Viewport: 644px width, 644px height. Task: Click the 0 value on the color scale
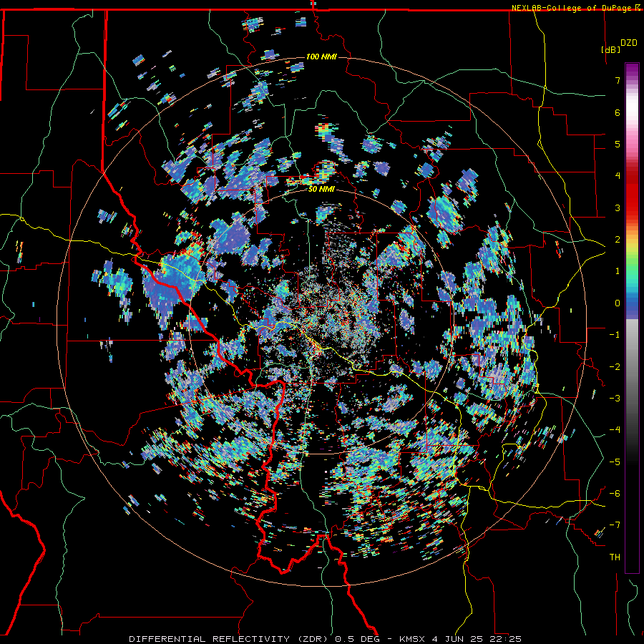pyautogui.click(x=618, y=303)
